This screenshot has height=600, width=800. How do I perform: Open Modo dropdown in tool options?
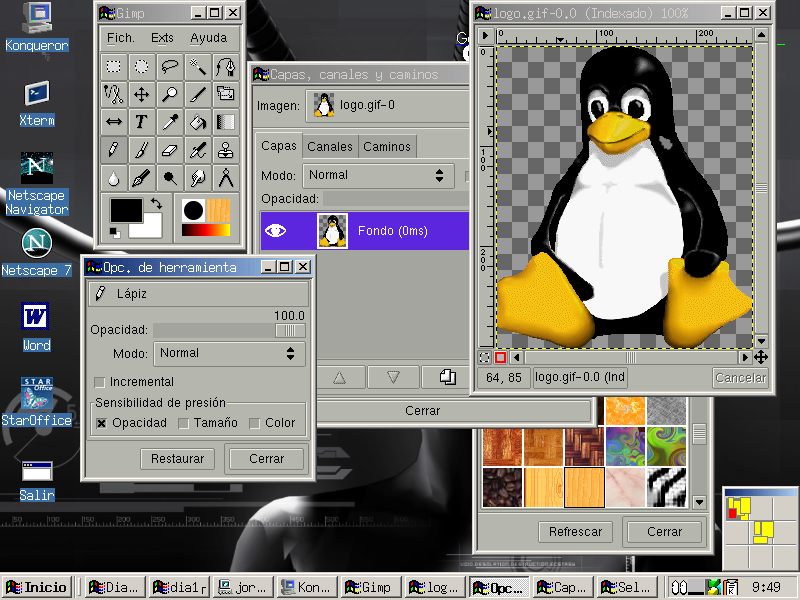coord(230,354)
